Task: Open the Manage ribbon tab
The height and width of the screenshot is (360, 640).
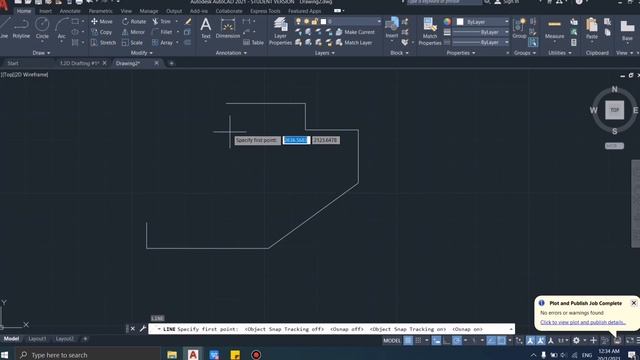Action: coord(149,11)
